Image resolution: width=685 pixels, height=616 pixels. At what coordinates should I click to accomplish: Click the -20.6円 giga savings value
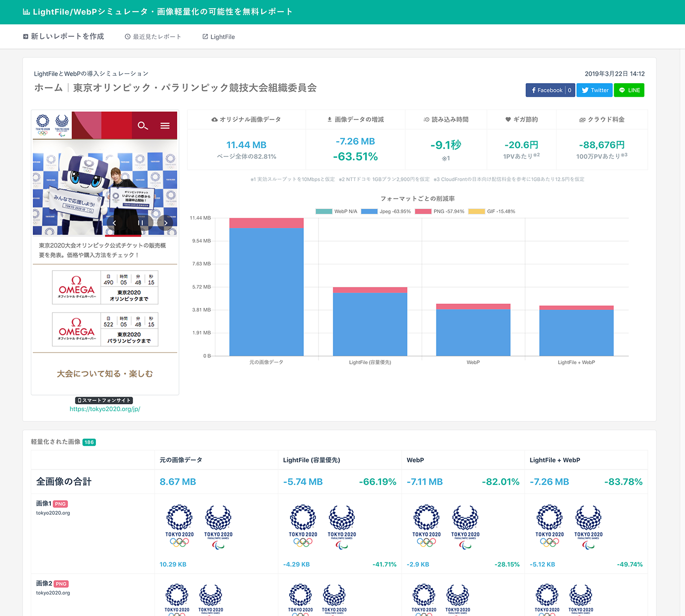pos(522,145)
